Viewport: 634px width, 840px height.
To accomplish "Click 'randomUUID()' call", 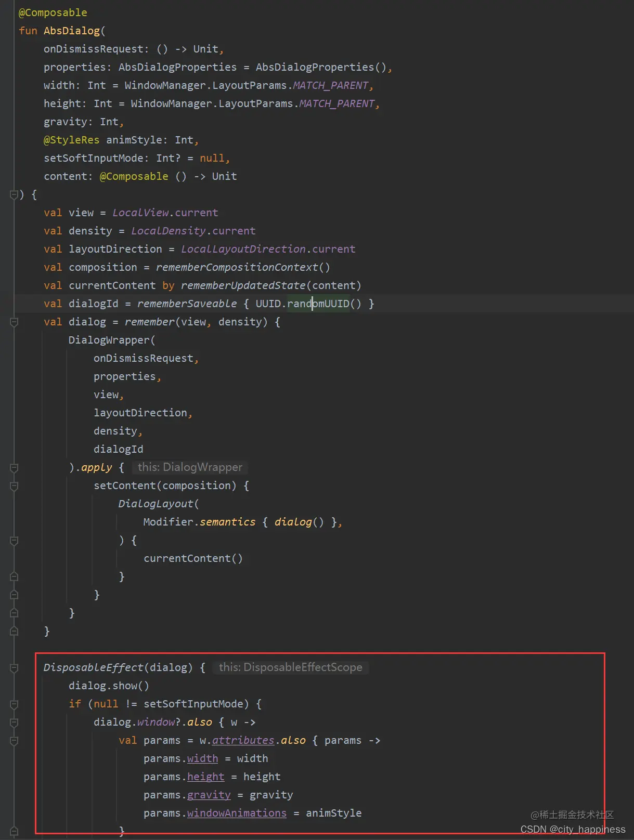I will 324,304.
